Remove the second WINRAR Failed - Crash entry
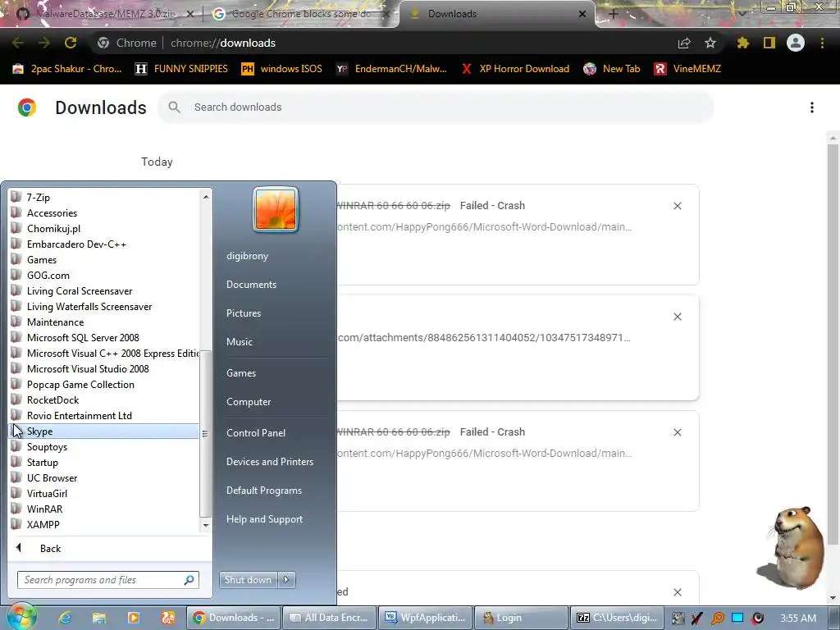 click(x=677, y=432)
